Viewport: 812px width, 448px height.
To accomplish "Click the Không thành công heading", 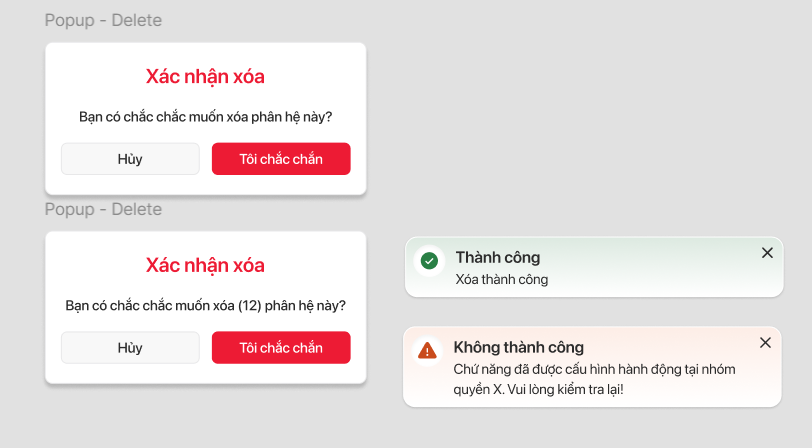I will point(518,347).
